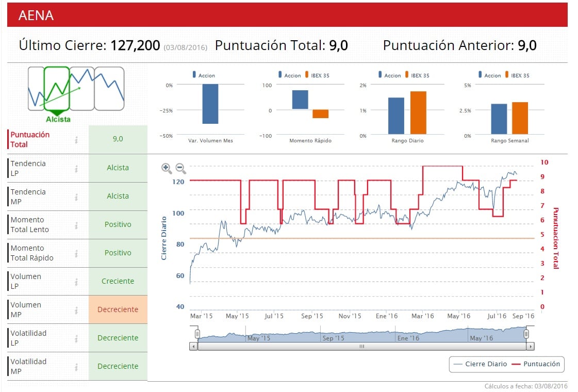Click the left handle of range navigator
The image size is (578, 392).
[197, 334]
